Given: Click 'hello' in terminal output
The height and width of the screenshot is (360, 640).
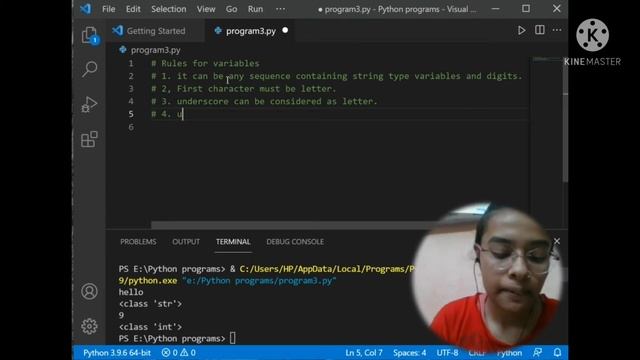Looking at the screenshot, I should tap(131, 292).
